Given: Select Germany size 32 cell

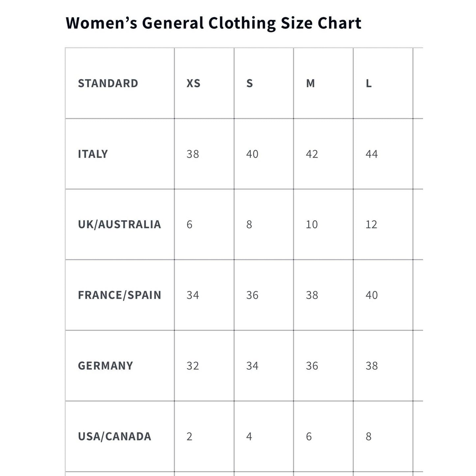Looking at the screenshot, I should 193,366.
